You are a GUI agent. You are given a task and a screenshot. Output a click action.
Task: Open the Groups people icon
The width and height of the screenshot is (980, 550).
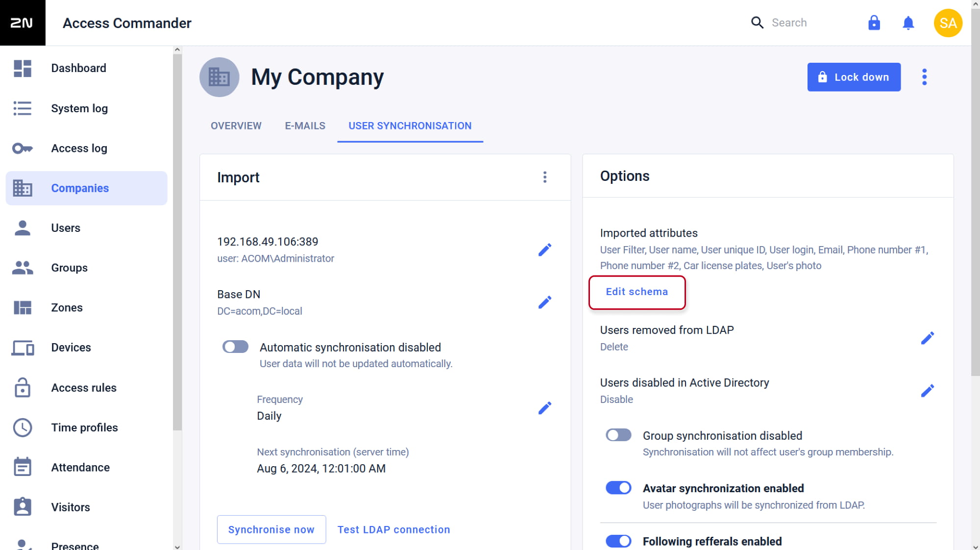pos(23,268)
